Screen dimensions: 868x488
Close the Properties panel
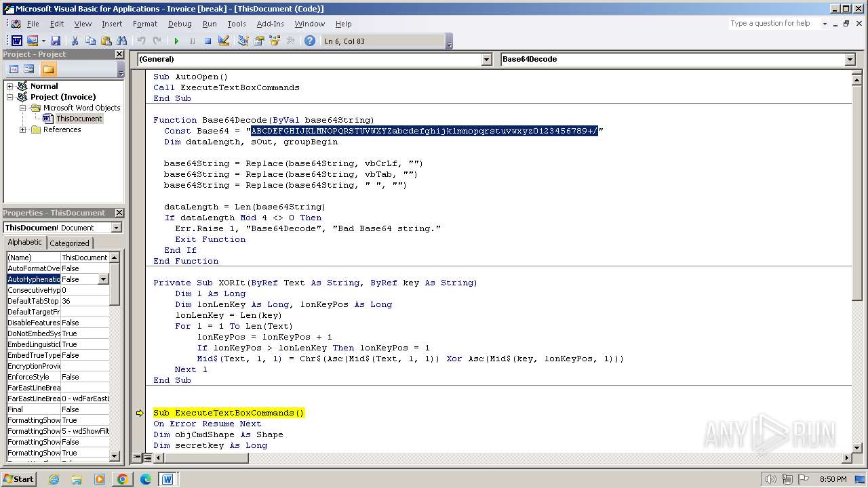coord(119,213)
